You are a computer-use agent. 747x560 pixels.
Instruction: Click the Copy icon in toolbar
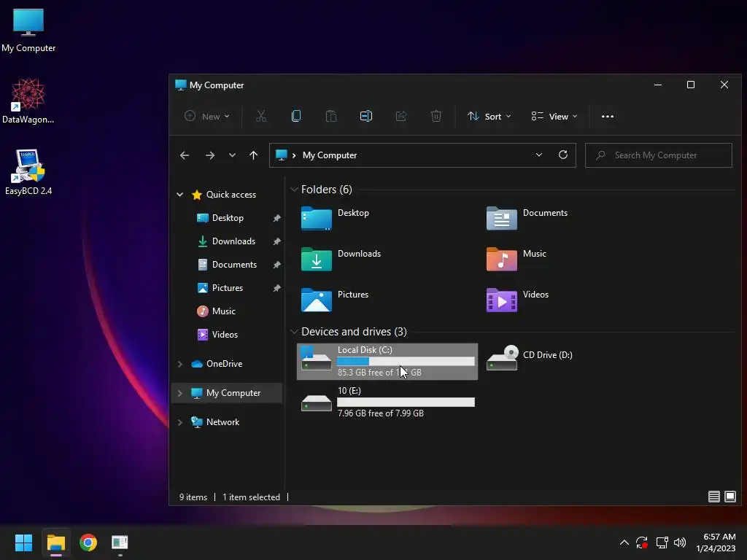pyautogui.click(x=296, y=116)
